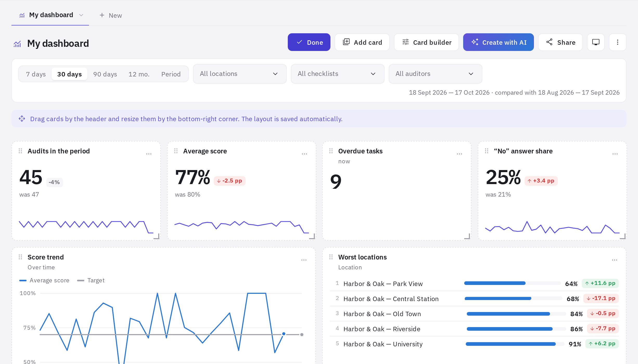This screenshot has height=364, width=638.
Task: Switch time range to 90 days
Action: (105, 74)
